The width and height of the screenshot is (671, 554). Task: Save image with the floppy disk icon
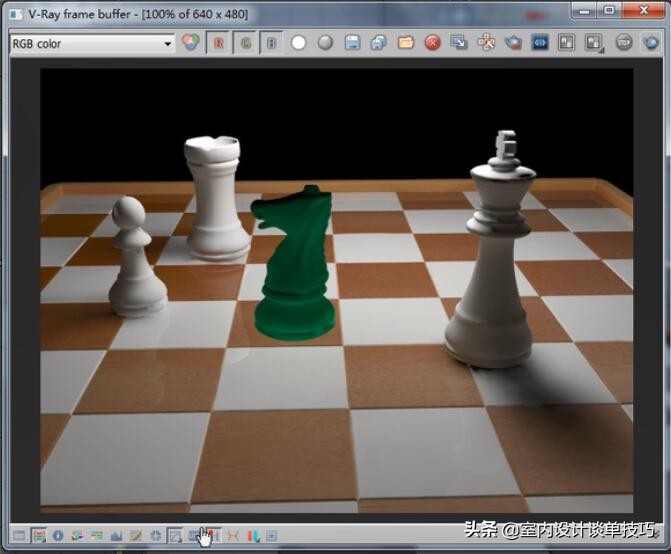(x=352, y=43)
